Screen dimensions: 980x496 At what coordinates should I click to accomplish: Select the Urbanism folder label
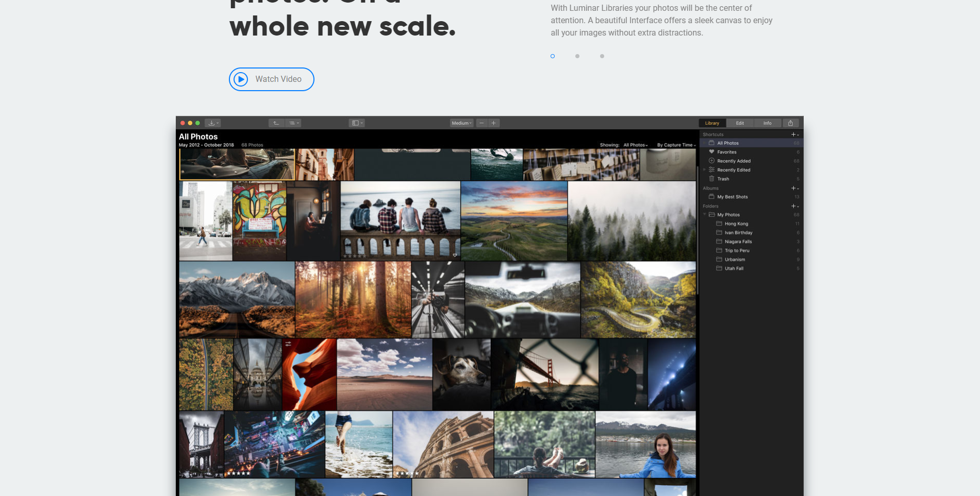[735, 260]
